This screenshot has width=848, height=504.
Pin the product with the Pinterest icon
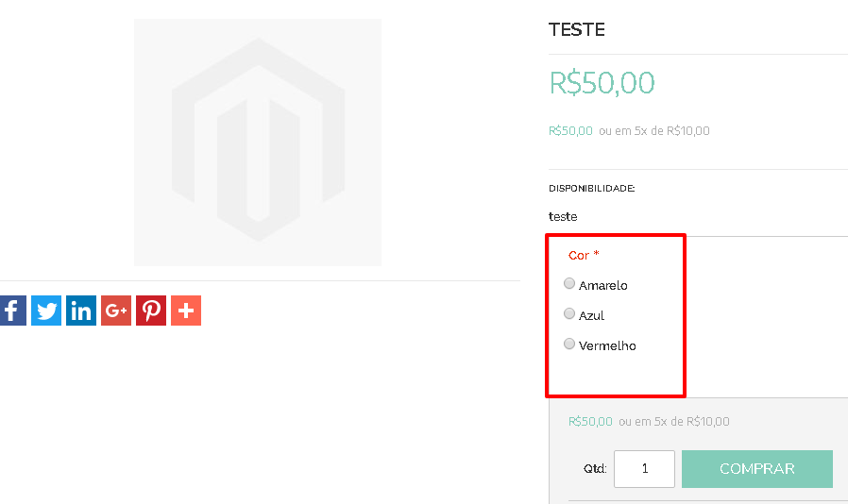tap(151, 311)
